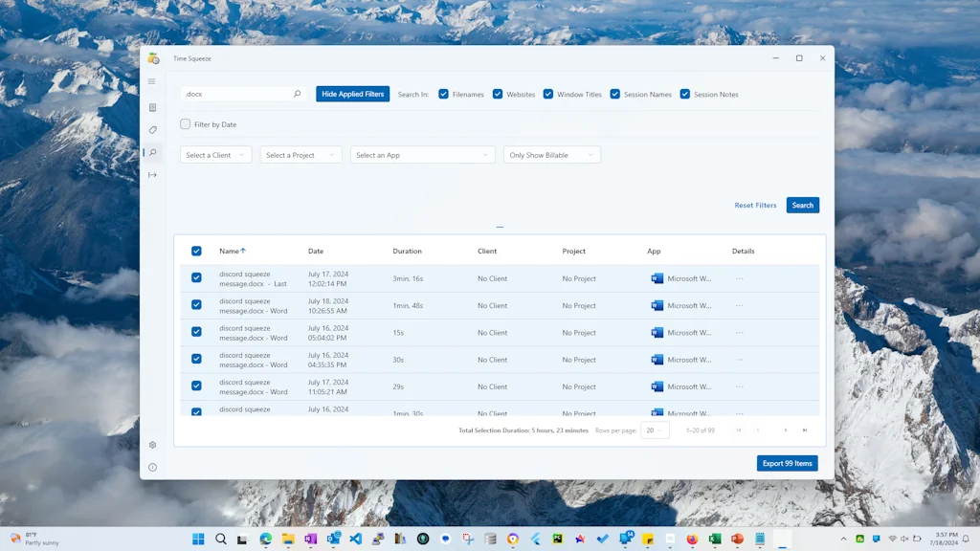This screenshot has width=980, height=551.
Task: Open settings gear in sidebar
Action: click(x=152, y=445)
